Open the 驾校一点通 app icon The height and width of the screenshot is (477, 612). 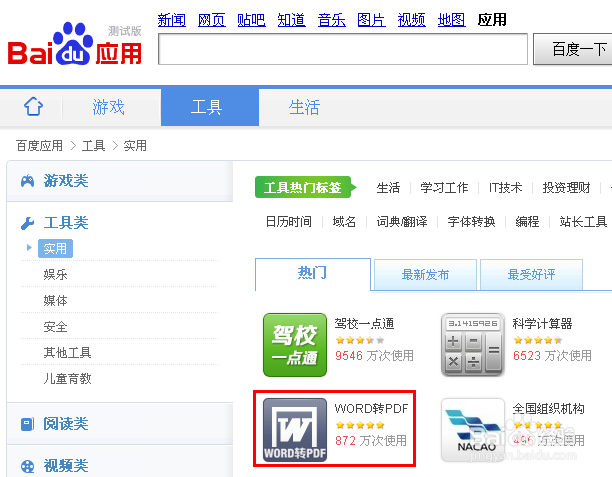295,345
